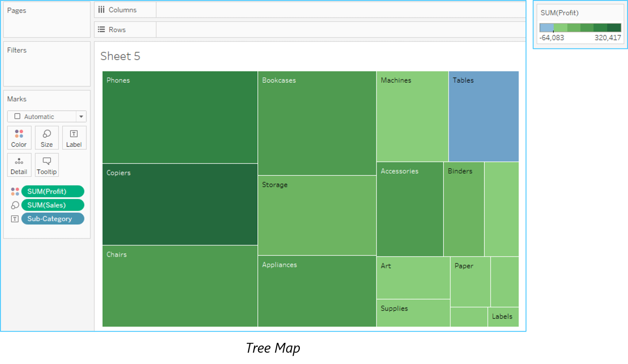Select the SUM(Profit) pill in the Marks card

pyautogui.click(x=52, y=191)
